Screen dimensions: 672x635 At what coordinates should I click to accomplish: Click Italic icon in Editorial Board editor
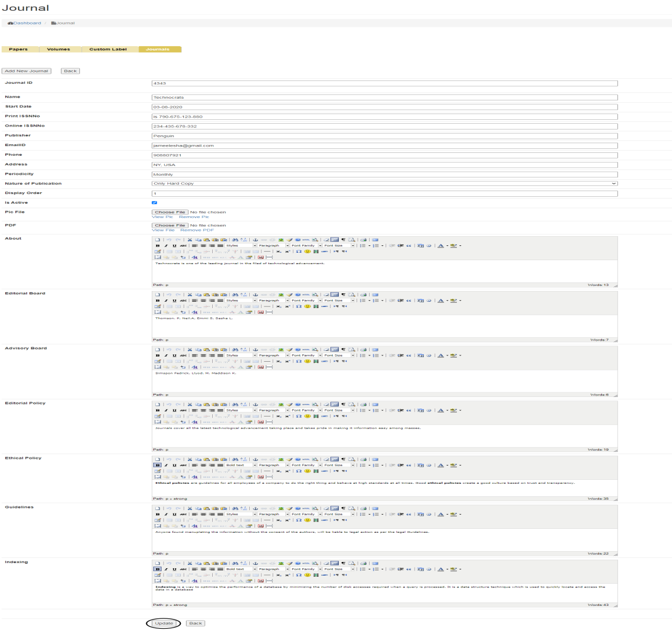click(166, 301)
